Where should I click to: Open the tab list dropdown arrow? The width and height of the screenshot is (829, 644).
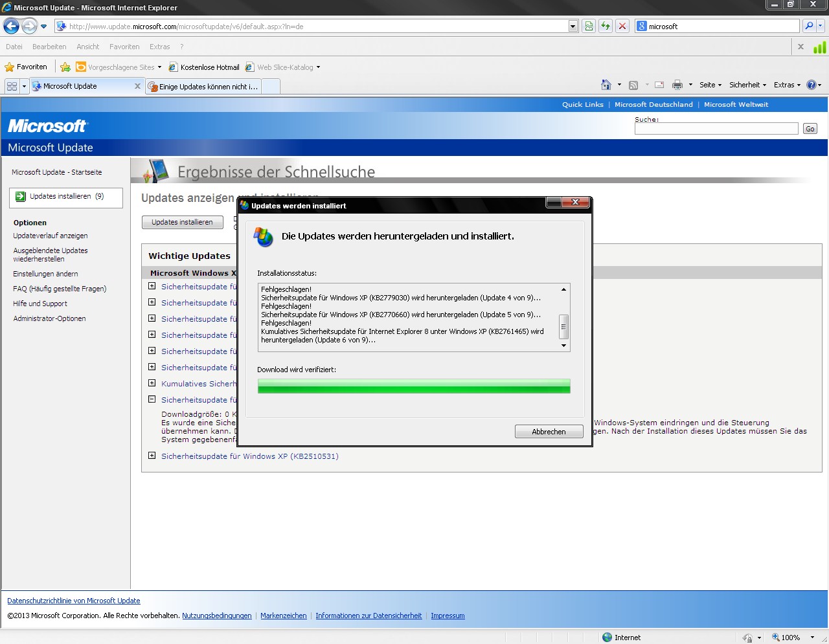(x=24, y=86)
